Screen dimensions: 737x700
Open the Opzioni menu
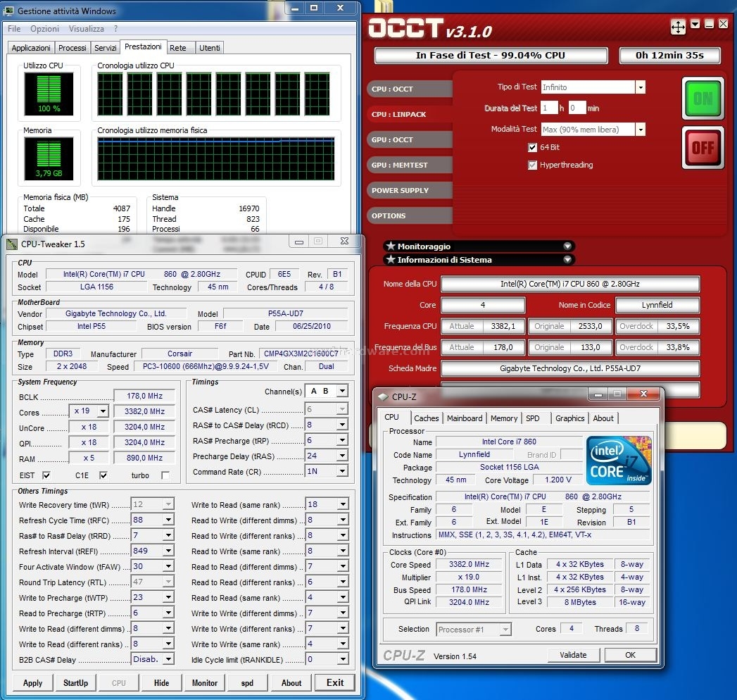tap(44, 29)
